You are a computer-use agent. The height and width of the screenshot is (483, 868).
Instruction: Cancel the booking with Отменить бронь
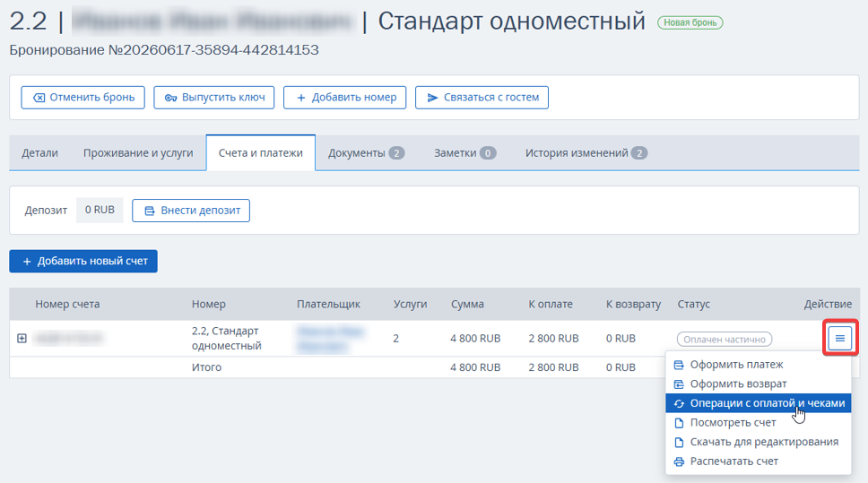click(83, 98)
